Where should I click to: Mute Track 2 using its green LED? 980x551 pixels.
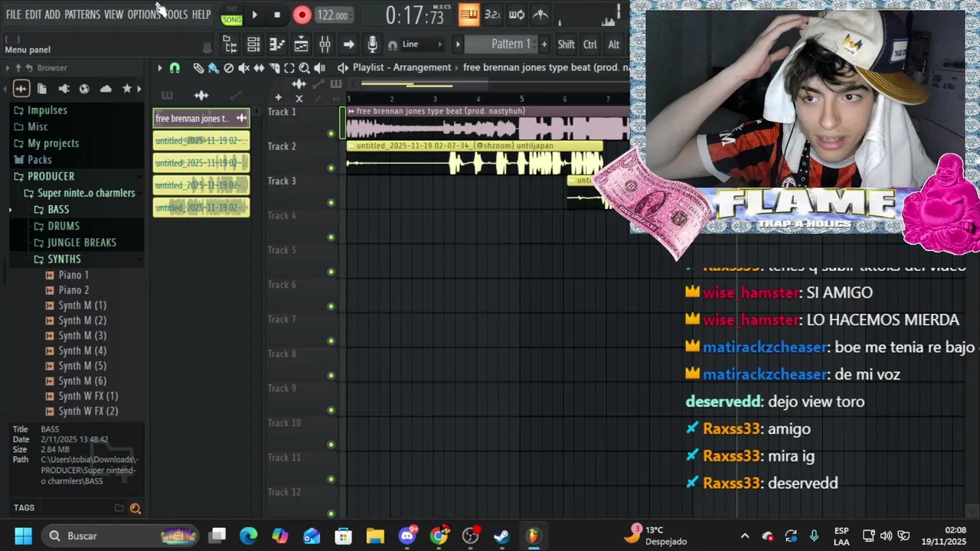pos(331,168)
